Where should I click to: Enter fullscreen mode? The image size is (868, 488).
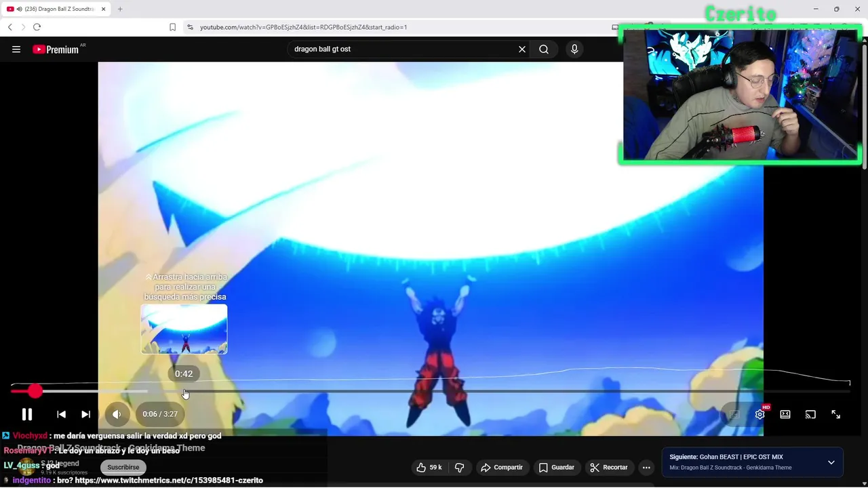pos(836,414)
